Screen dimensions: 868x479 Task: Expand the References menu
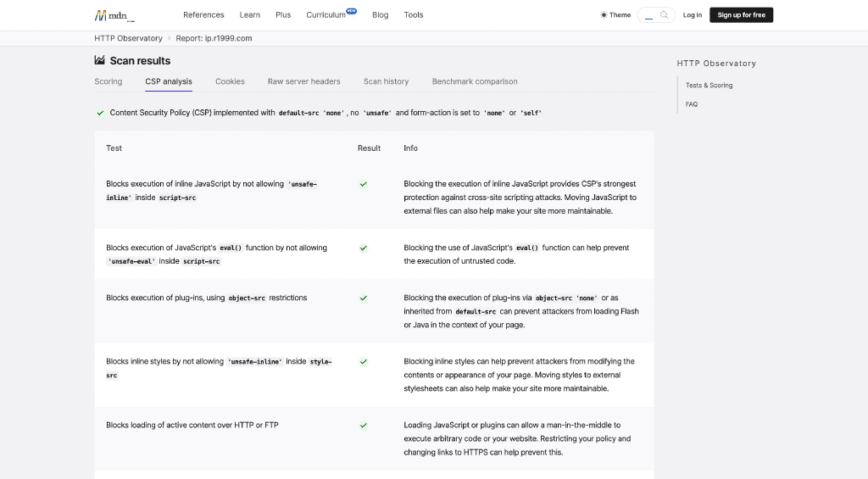[x=203, y=15]
